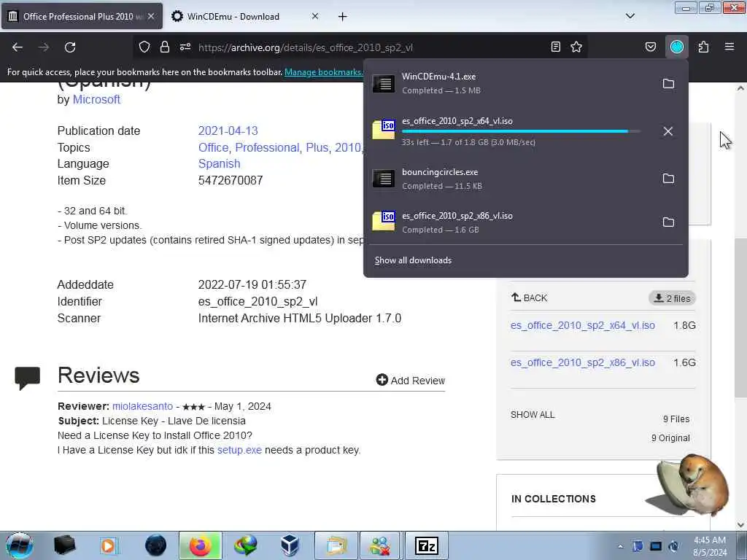Click setup.exe link in review
747x560 pixels.
[x=239, y=450]
